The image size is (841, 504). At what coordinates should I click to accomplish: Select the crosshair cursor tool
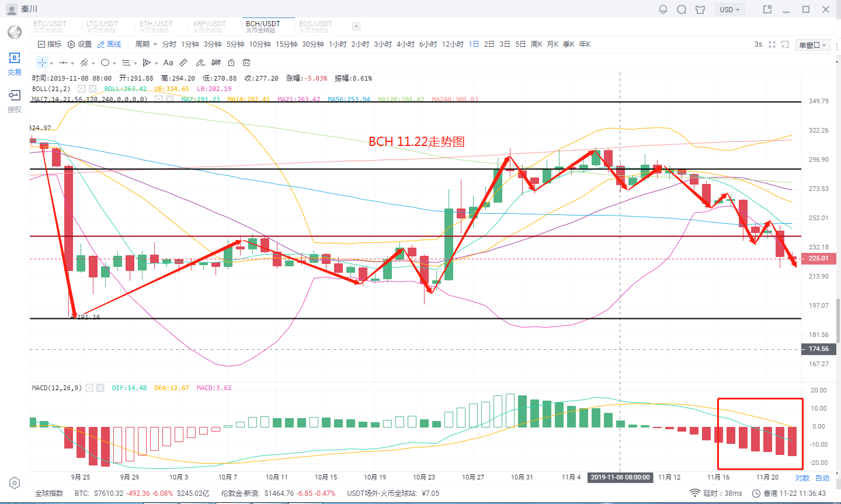point(42,62)
